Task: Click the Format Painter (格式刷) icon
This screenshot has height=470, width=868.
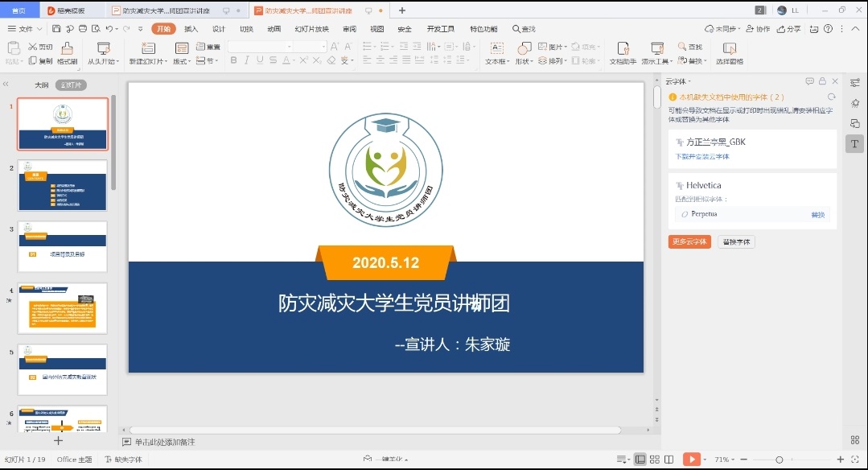Action: point(67,48)
